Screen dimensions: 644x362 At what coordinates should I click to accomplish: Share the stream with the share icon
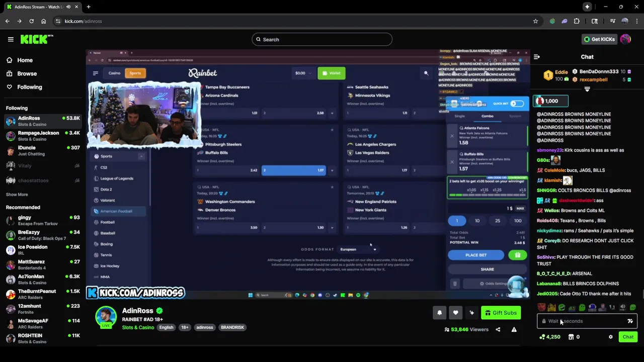point(498,330)
